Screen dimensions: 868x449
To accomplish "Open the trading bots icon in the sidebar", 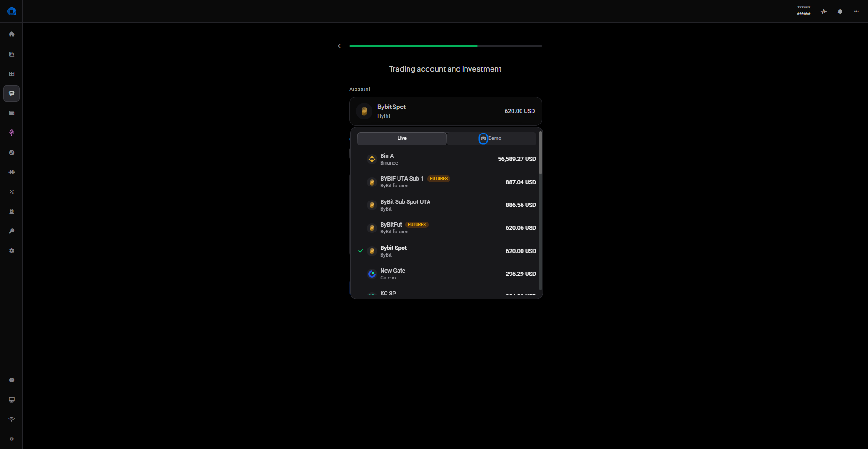I will click(11, 93).
